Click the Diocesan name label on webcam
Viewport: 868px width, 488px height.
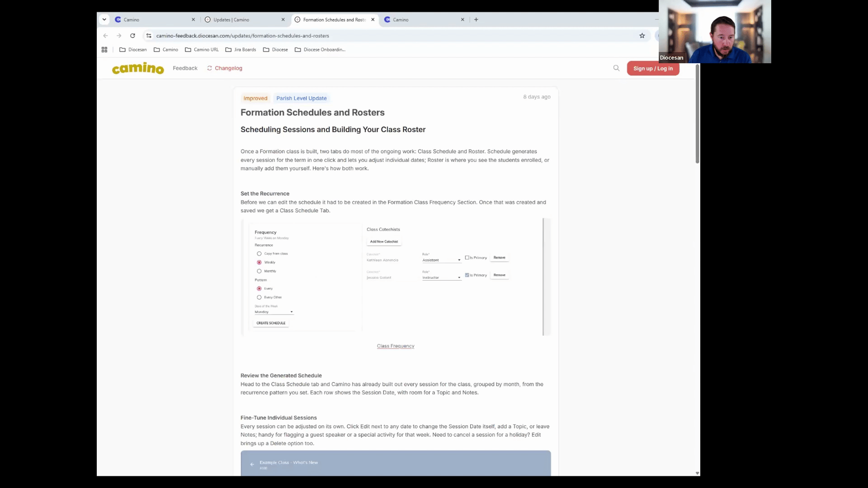pos(671,58)
